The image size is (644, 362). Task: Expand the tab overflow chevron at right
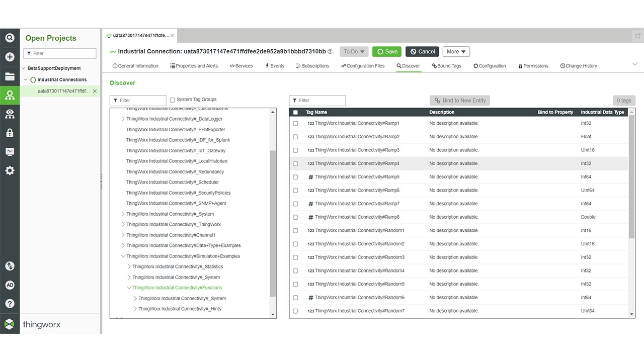(x=634, y=64)
